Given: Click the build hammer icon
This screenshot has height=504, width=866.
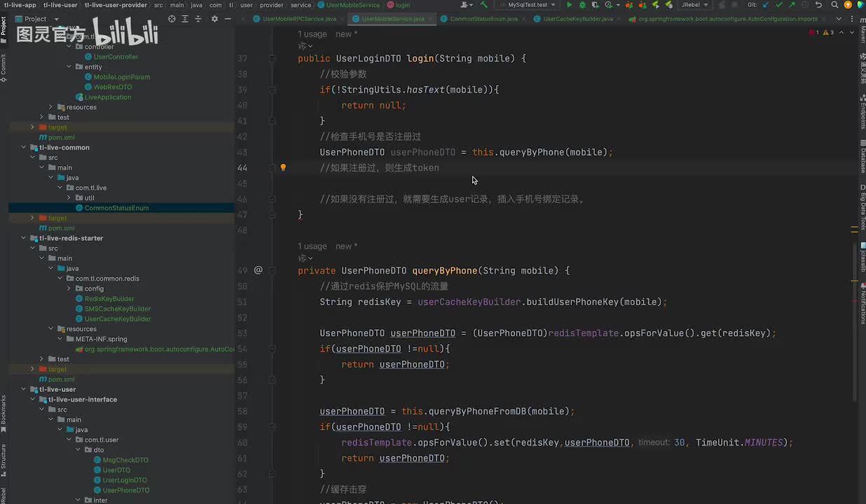Looking at the screenshot, I should point(483,5).
